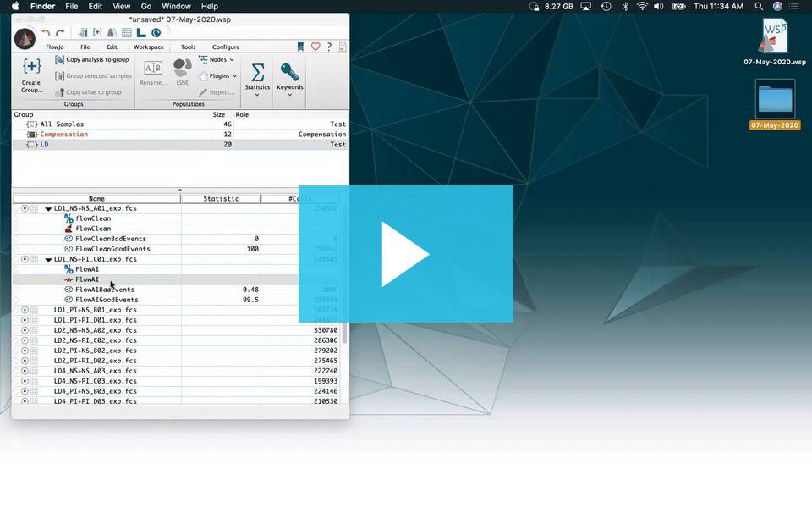Select the Compensation group row
Screen dimensions: 812x508
[x=179, y=135]
